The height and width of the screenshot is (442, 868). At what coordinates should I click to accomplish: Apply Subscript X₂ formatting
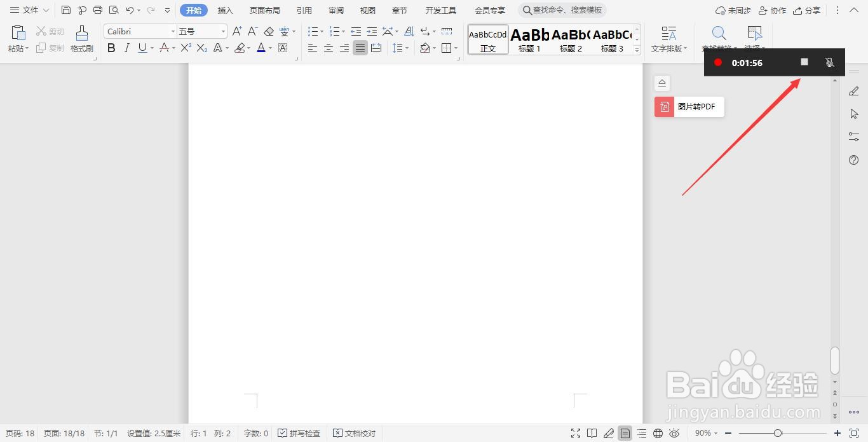point(202,48)
